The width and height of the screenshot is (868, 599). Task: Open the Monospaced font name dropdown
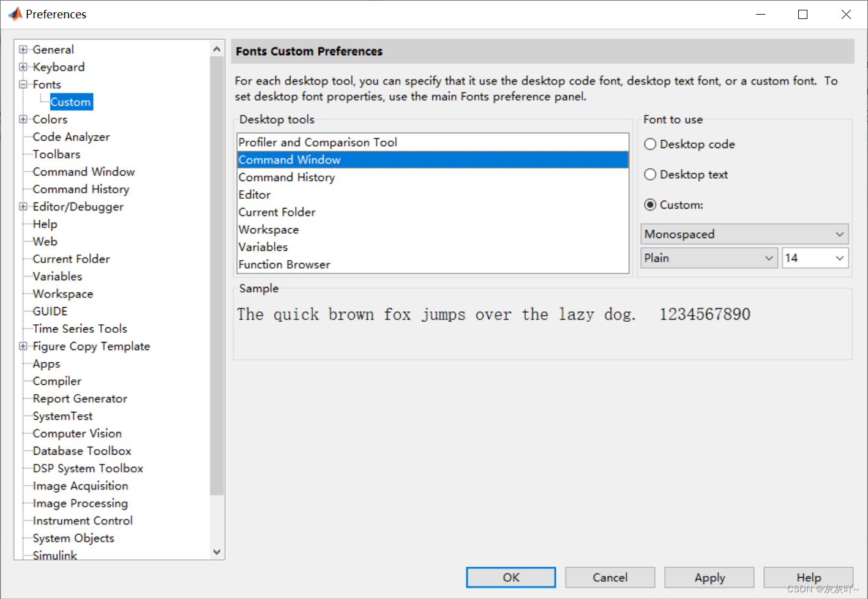tap(744, 234)
